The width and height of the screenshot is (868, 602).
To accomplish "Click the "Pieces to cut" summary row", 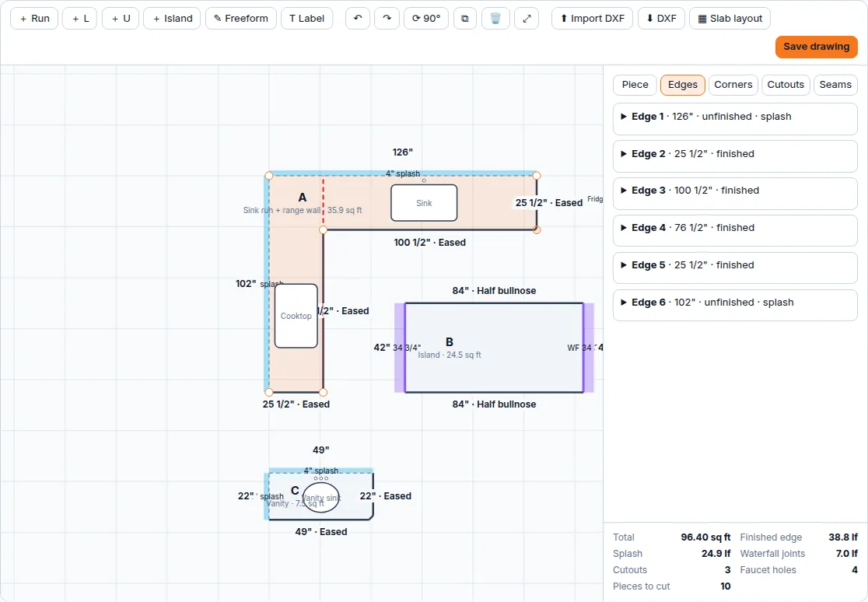I will [x=671, y=586].
